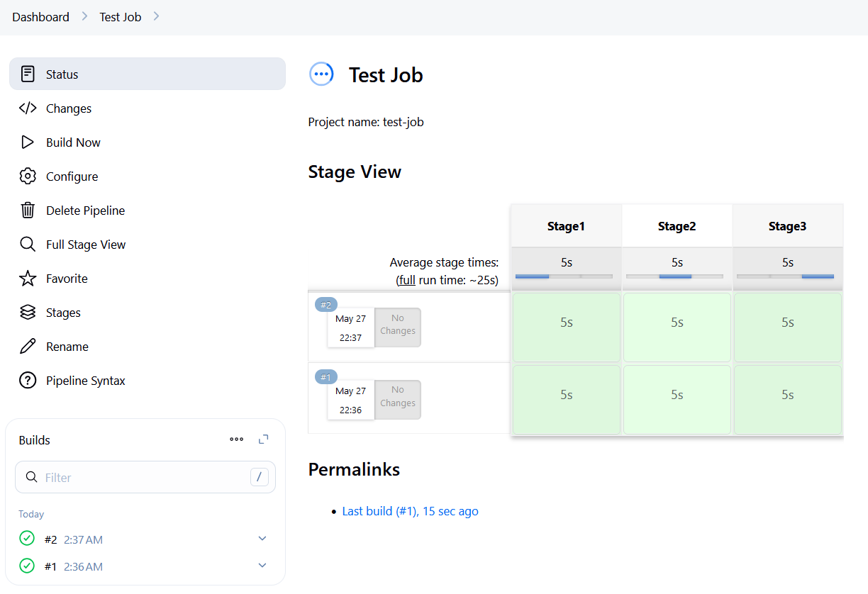Expand dropdown chevron for build #2
Viewport: 868px width, 594px height.
262,539
